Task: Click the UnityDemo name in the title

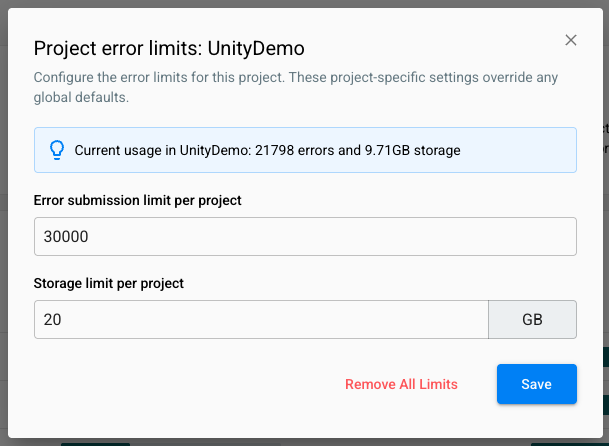Action: point(255,48)
